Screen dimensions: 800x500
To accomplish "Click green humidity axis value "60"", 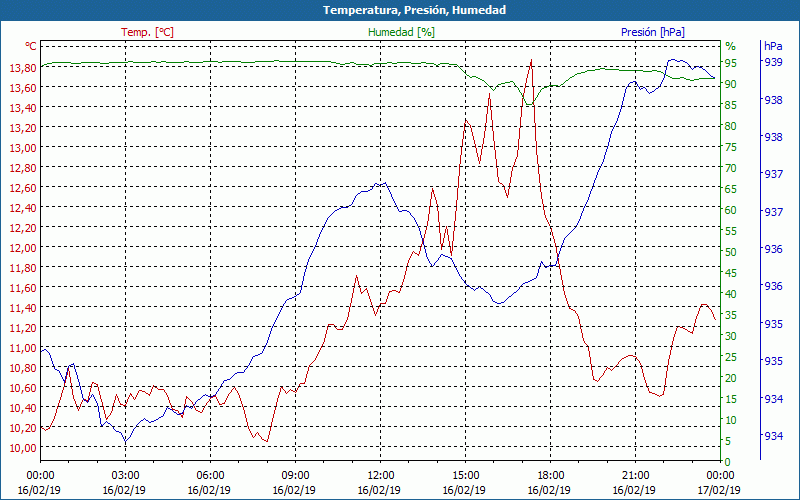I will point(731,210).
